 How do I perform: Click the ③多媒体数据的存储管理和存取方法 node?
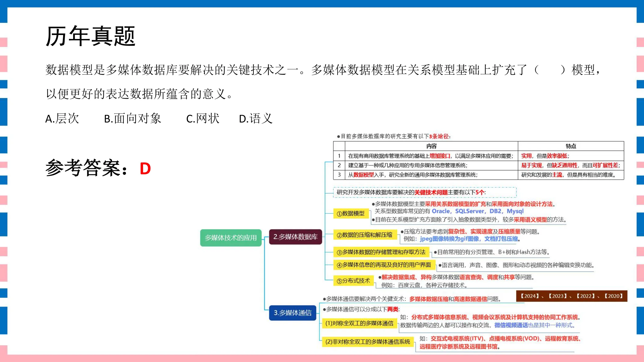click(x=381, y=252)
